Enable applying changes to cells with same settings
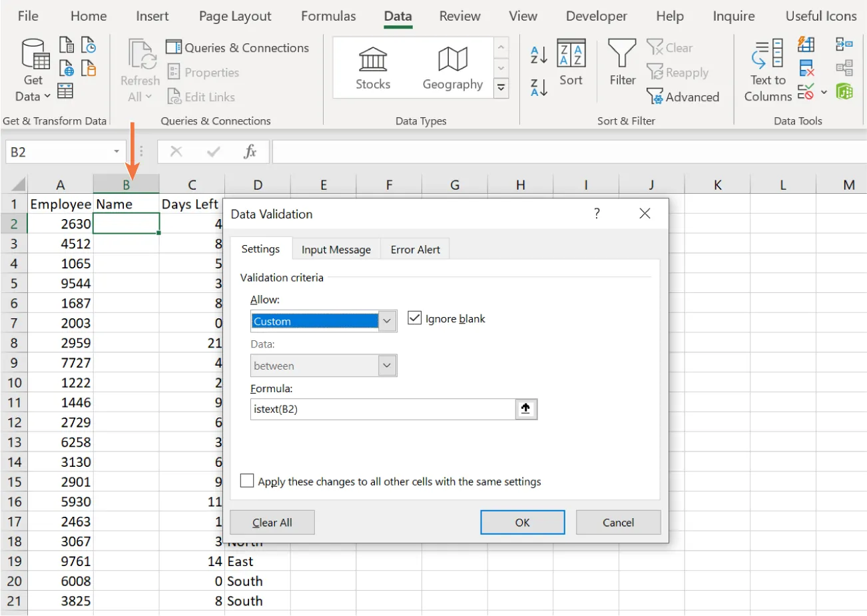Screen dimensions: 867x616 pyautogui.click(x=247, y=480)
